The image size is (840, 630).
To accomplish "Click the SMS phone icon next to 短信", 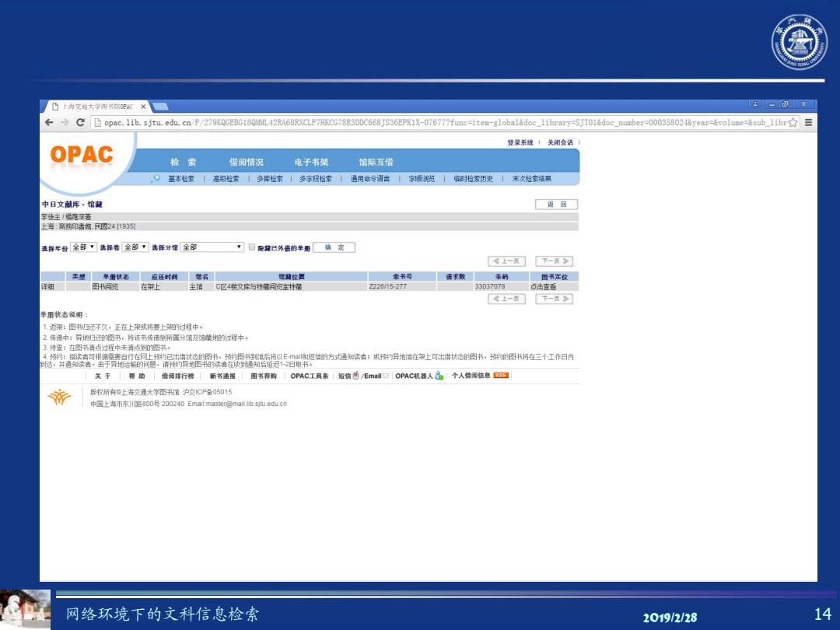I will 355,376.
